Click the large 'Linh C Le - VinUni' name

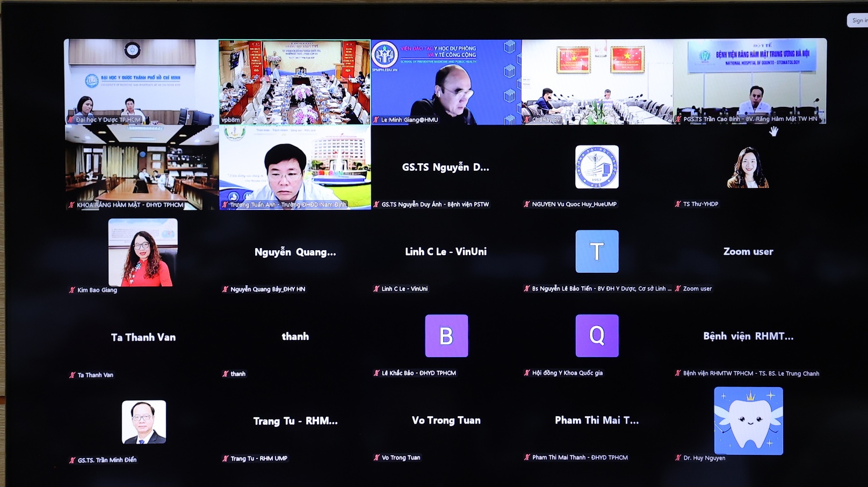pos(446,251)
